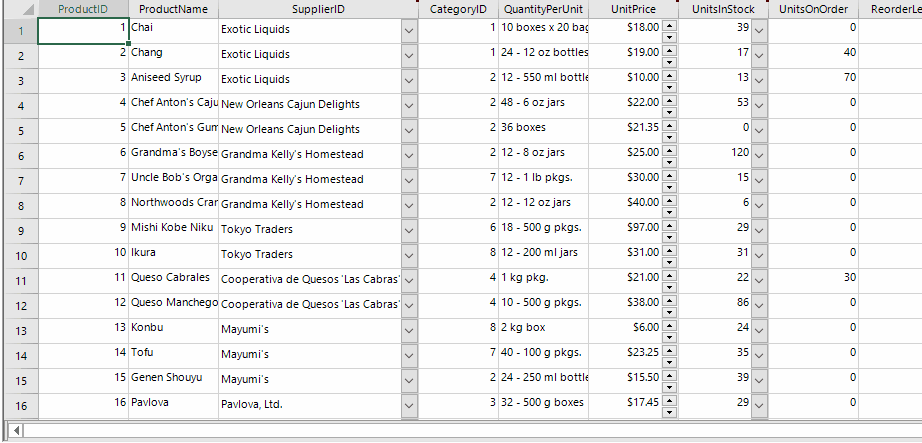
Task: Increase the $17.45 unit price for Pavlova
Action: point(668,400)
